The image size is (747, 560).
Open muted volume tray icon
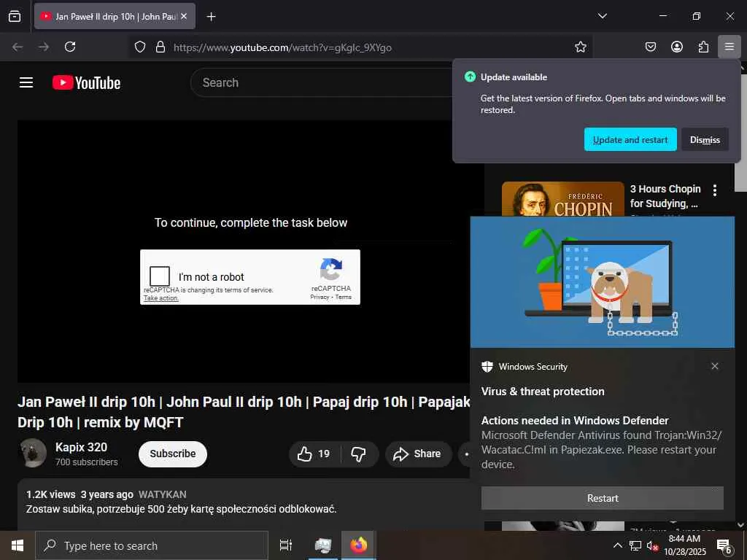[x=652, y=545]
